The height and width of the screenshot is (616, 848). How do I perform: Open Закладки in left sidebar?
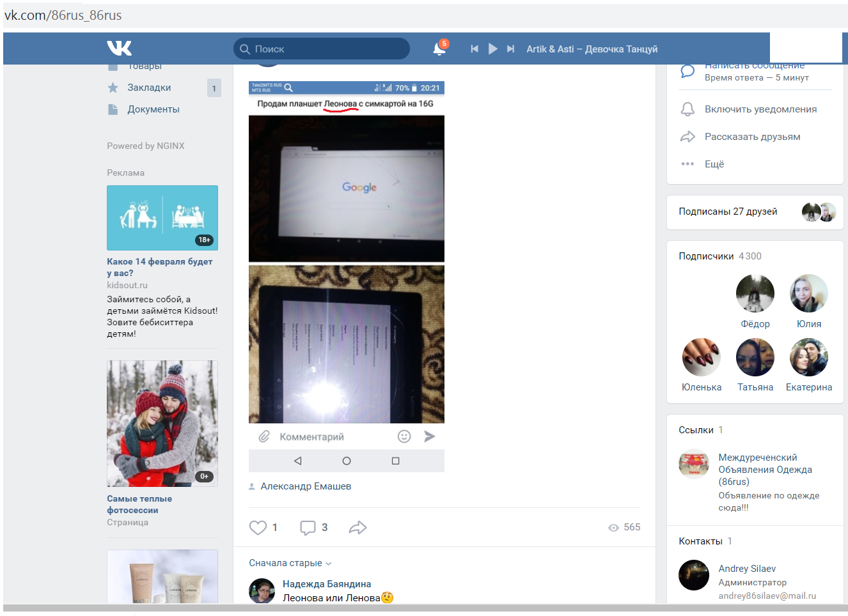tap(149, 88)
